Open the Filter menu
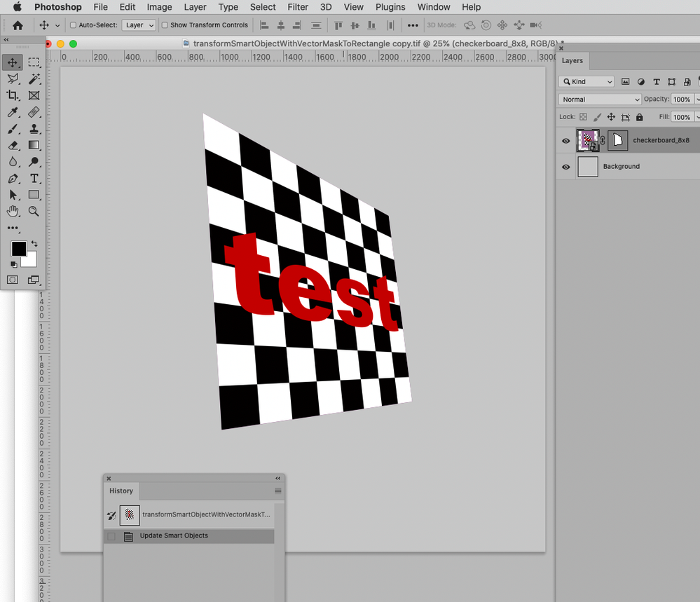The width and height of the screenshot is (700, 602). 298,7
